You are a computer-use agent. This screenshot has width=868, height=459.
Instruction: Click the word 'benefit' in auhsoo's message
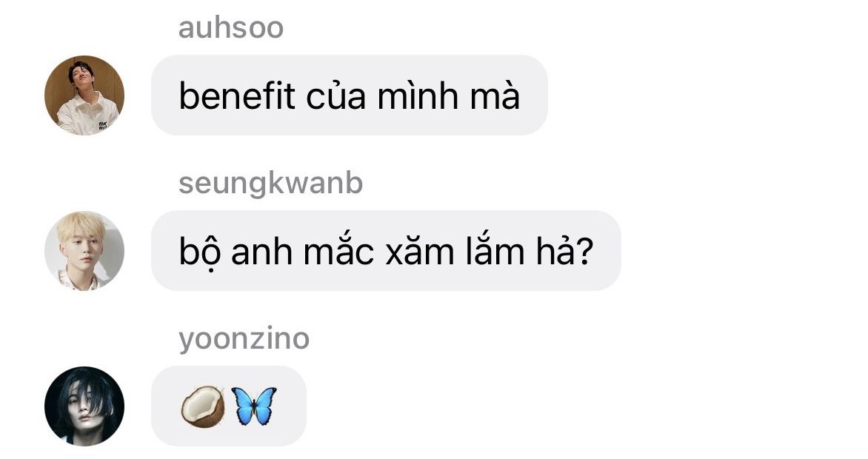click(x=237, y=96)
